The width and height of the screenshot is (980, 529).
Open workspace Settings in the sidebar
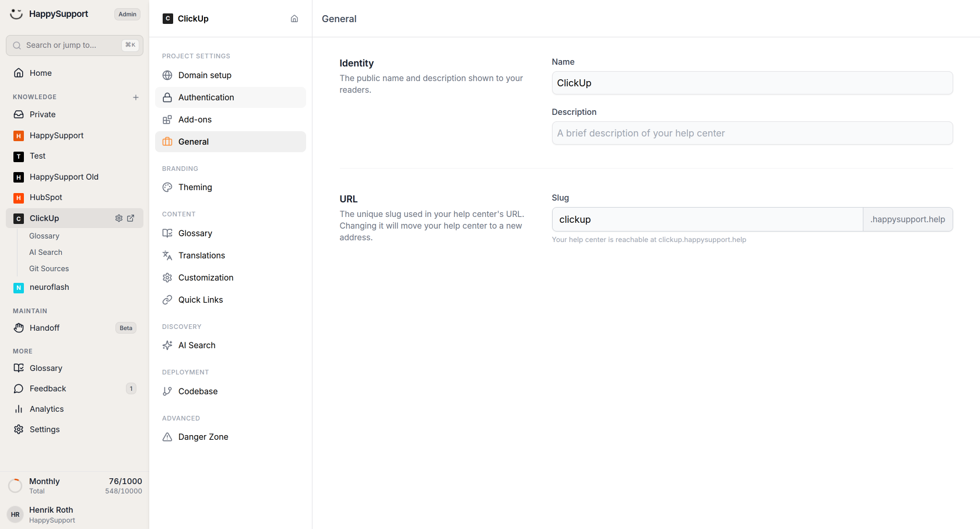pyautogui.click(x=75, y=429)
